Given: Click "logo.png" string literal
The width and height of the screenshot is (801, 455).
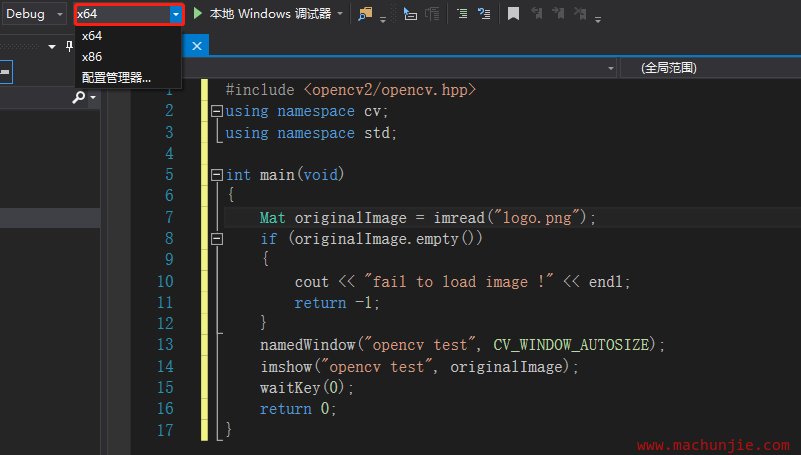Looking at the screenshot, I should click(537, 218).
